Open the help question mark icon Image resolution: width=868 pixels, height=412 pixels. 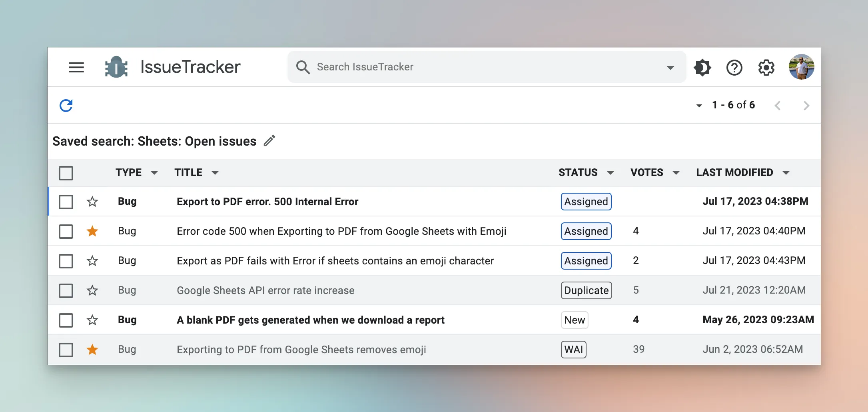pyautogui.click(x=734, y=67)
